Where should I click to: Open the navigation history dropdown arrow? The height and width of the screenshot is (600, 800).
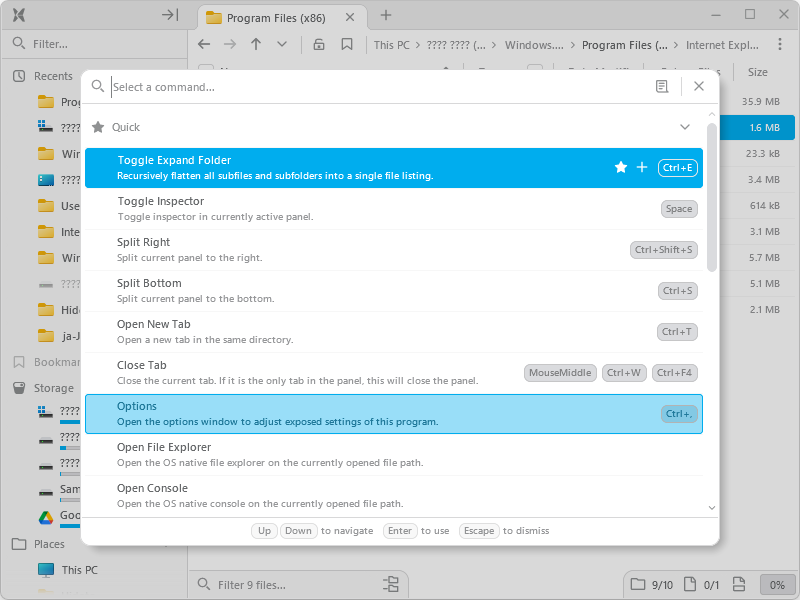pos(282,45)
